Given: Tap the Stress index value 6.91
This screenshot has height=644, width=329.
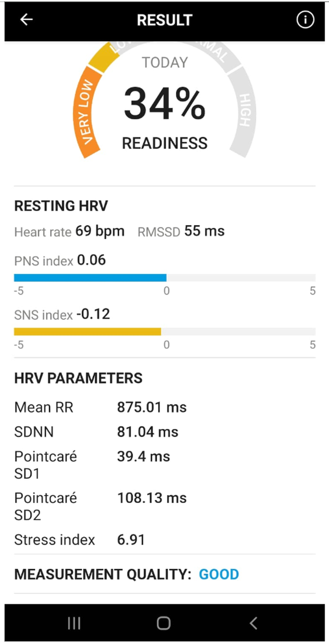Looking at the screenshot, I should pos(131,540).
